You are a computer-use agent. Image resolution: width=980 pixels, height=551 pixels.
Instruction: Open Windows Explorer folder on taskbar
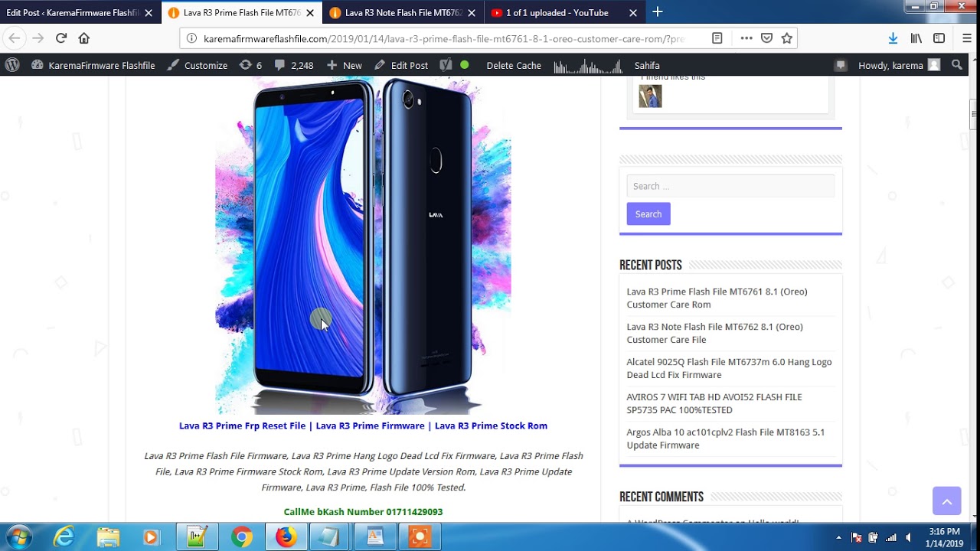pos(108,537)
